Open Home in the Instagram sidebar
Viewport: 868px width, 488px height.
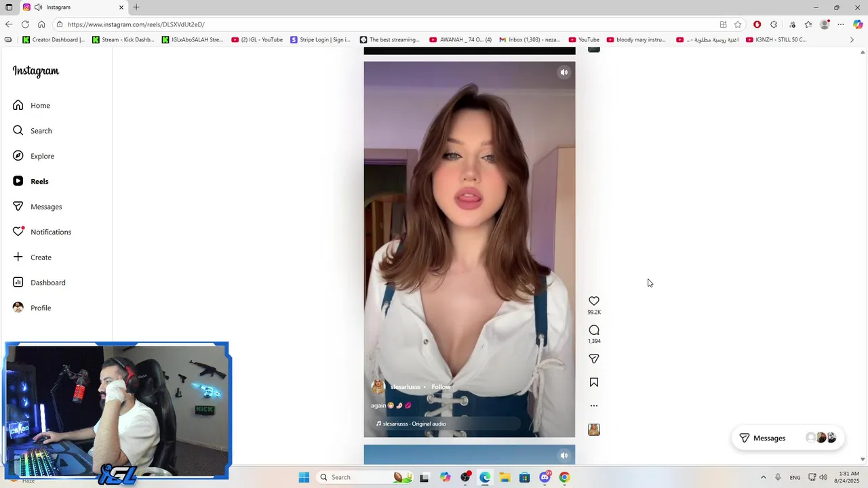pyautogui.click(x=31, y=105)
